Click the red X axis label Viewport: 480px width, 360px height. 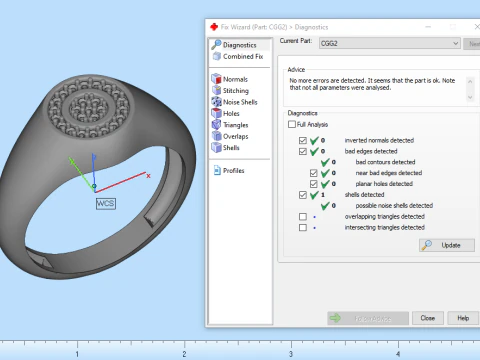coord(148,176)
